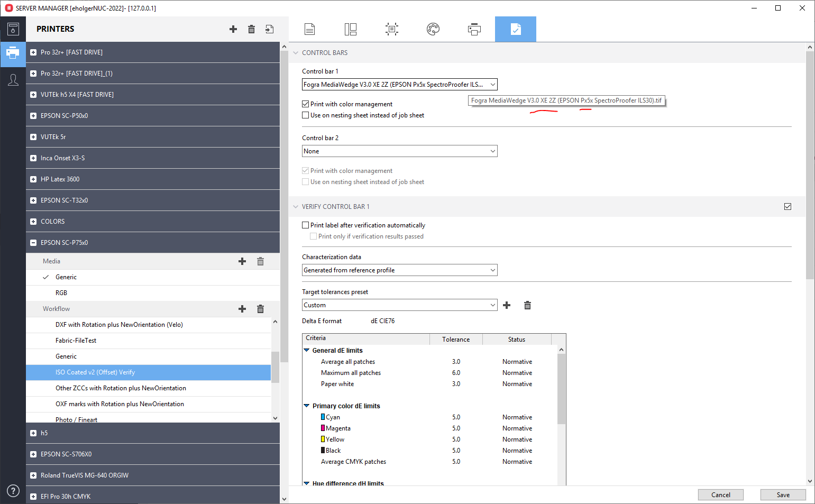Delete the target tolerances preset
The image size is (815, 504).
tap(527, 305)
